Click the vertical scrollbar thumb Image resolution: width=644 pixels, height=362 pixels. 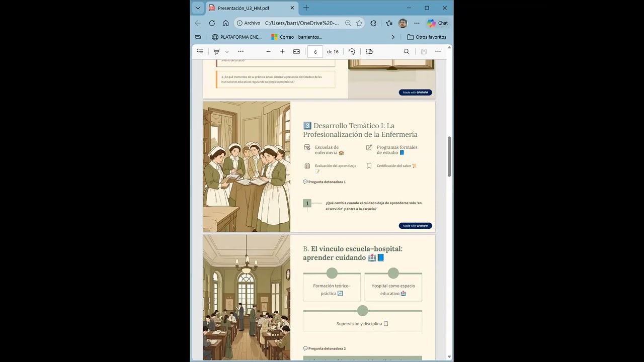pos(449,156)
